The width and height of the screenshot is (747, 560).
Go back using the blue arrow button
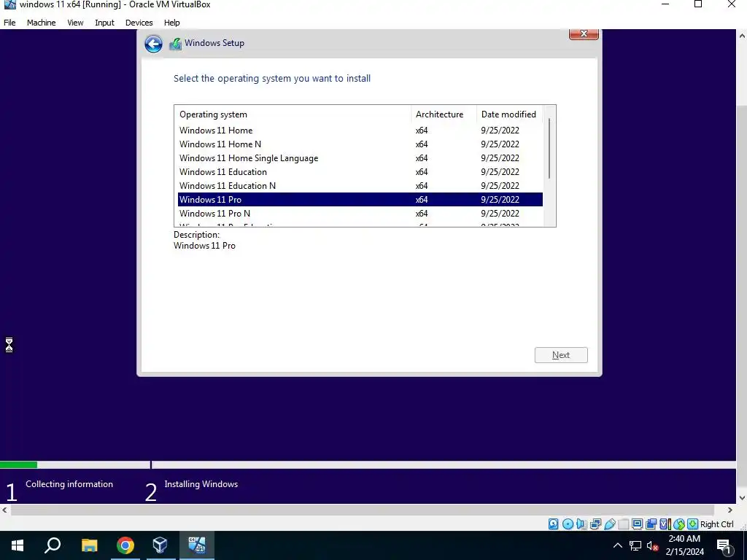[x=153, y=44]
